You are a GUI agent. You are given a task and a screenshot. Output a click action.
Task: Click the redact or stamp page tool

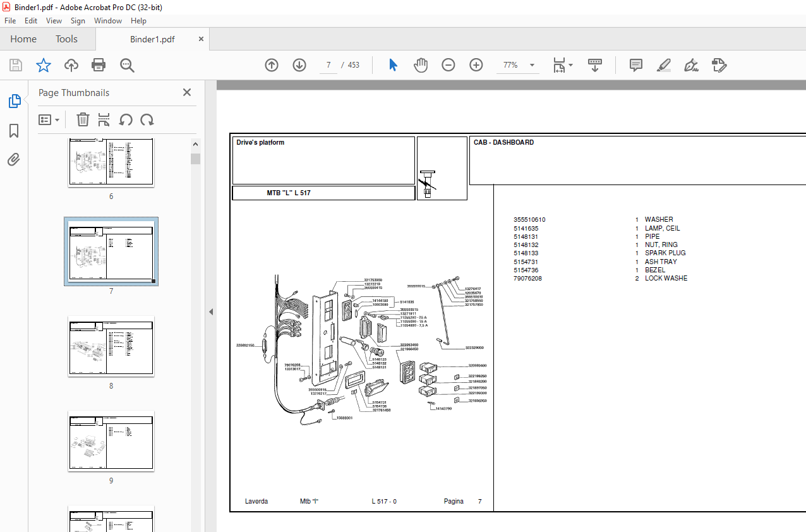tap(719, 65)
